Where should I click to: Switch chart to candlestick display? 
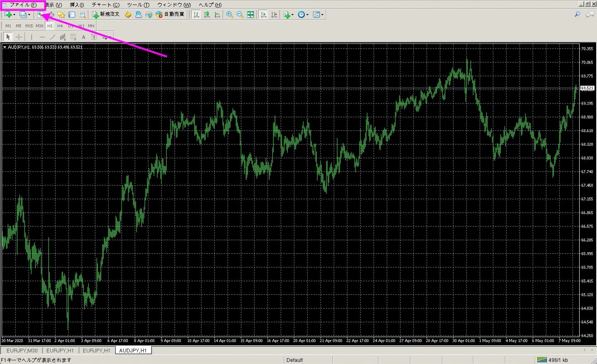click(207, 14)
